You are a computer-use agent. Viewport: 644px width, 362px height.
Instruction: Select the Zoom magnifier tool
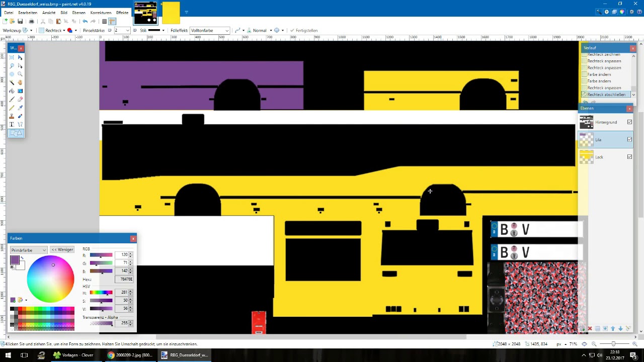(20, 74)
